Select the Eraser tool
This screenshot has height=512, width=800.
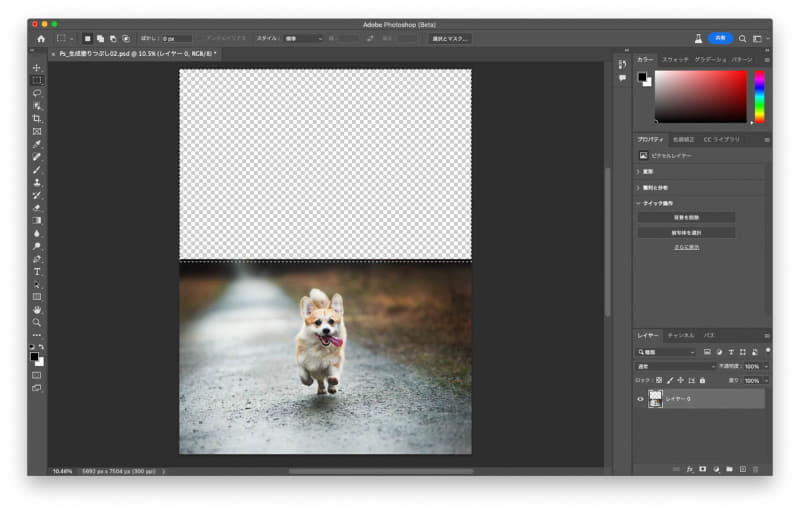click(37, 208)
